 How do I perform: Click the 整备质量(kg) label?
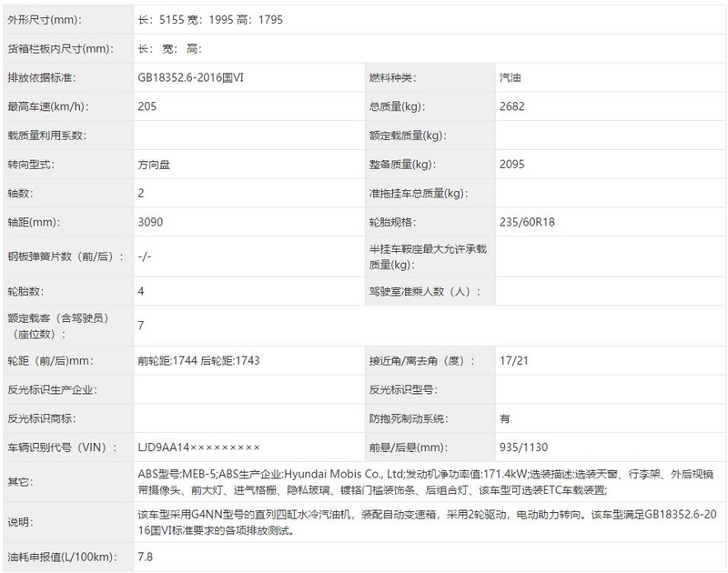(402, 165)
